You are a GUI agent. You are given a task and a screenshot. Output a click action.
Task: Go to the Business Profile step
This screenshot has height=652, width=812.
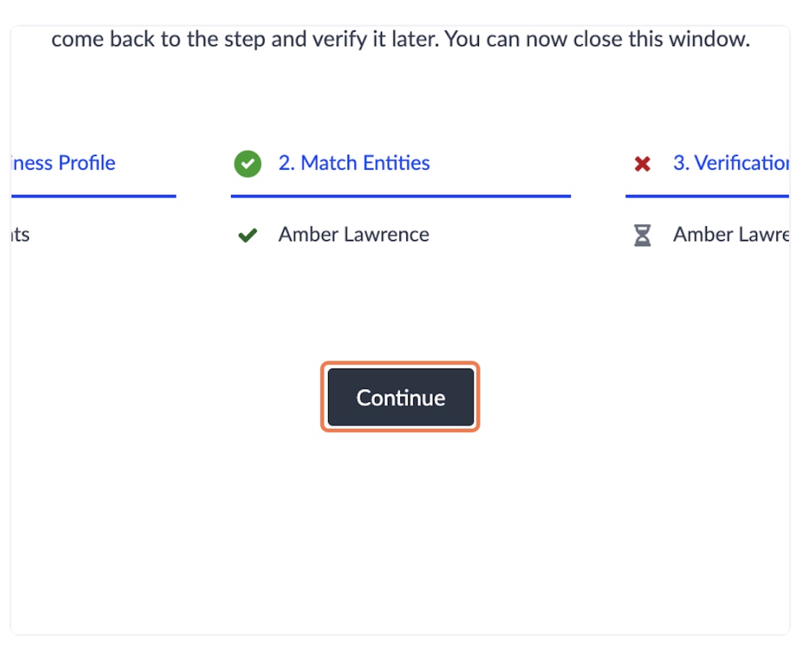tap(63, 163)
